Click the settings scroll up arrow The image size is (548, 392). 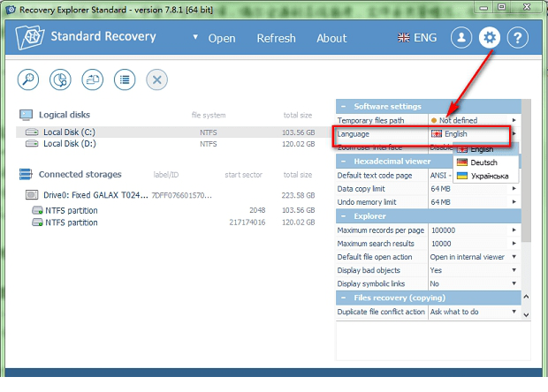pos(526,297)
